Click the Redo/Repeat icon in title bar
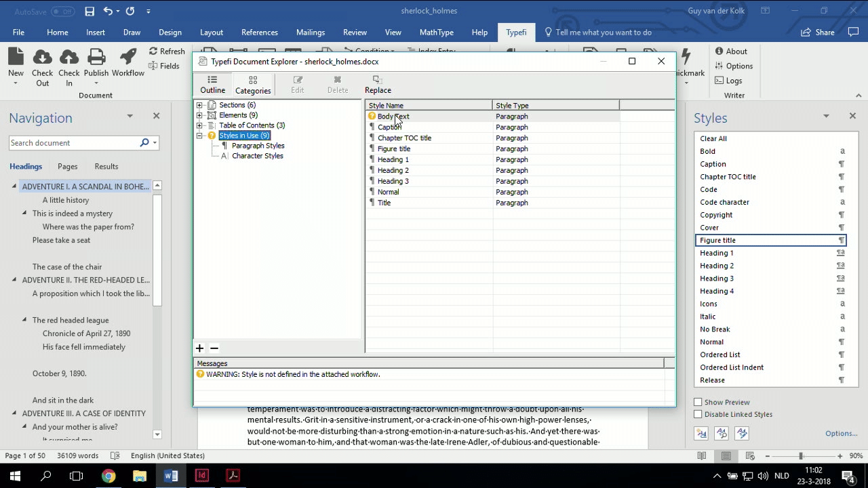The height and width of the screenshot is (488, 868). 130,11
